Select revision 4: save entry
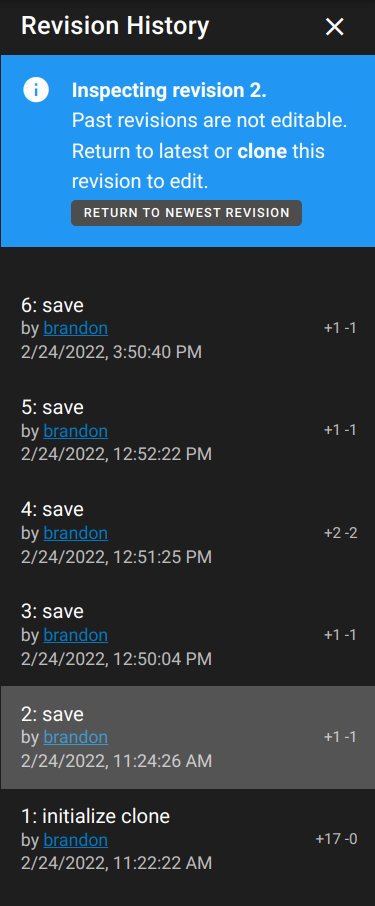The width and height of the screenshot is (375, 906). [x=188, y=533]
